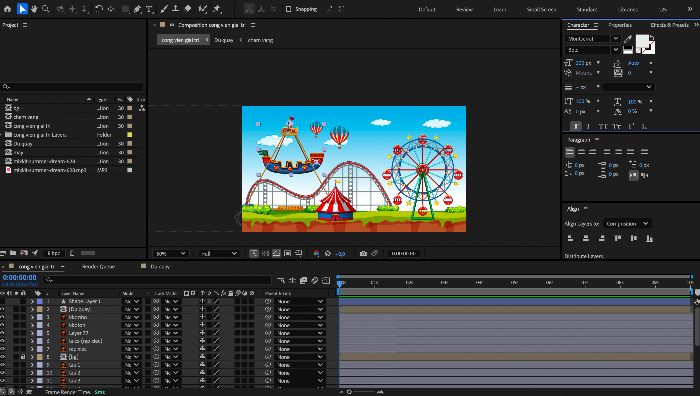This screenshot has height=396, width=700.
Task: Enable the Snapping checkbox
Action: coord(288,8)
